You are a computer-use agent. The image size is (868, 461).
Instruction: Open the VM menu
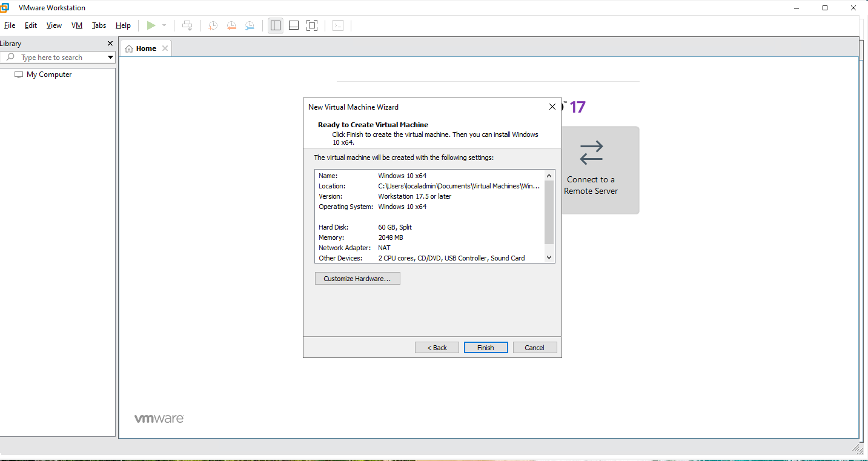point(77,25)
